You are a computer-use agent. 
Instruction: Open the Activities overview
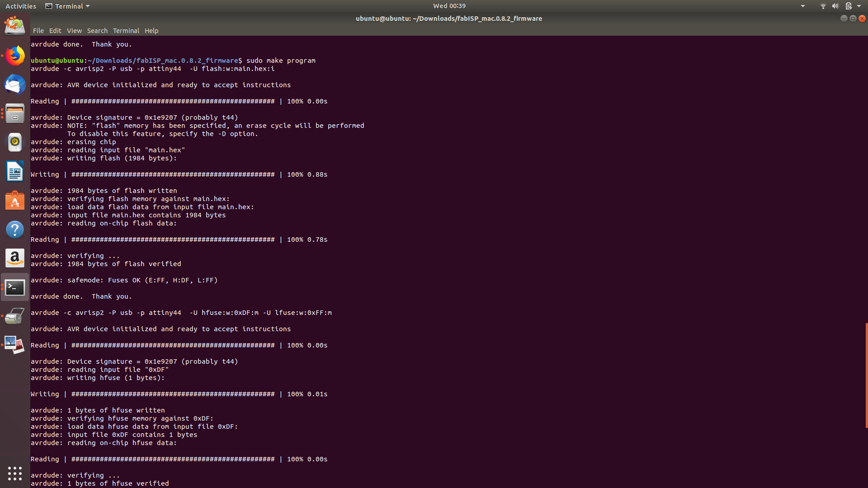(x=21, y=6)
